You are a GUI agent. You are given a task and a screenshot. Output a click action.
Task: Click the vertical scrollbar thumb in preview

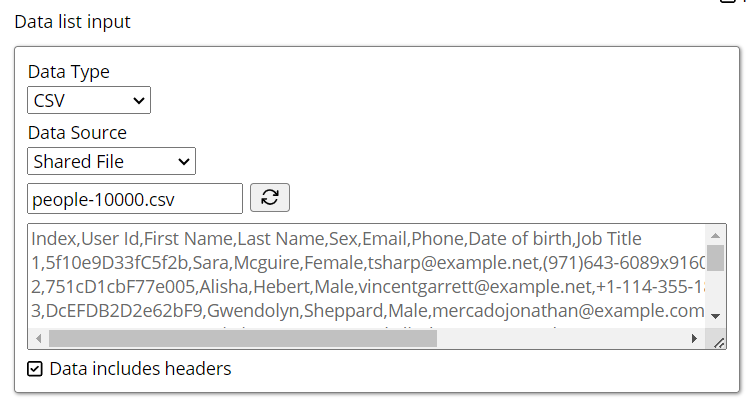[x=715, y=257]
